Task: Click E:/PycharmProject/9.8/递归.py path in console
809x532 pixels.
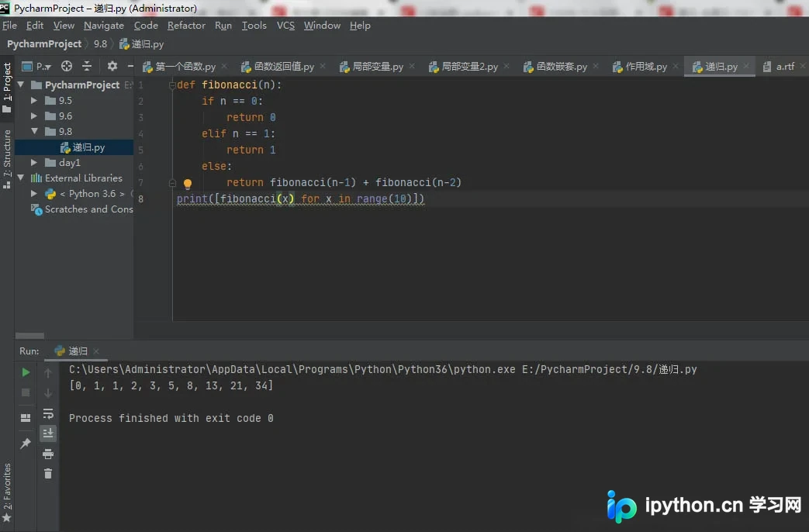Action: click(x=610, y=369)
